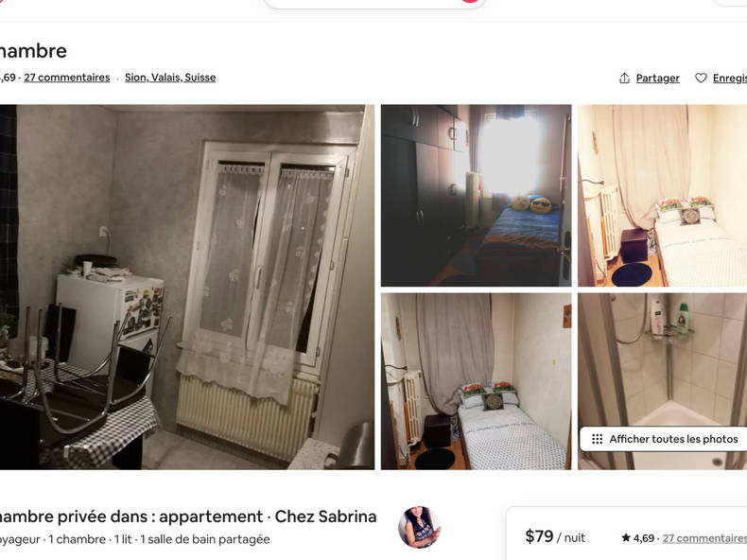
Task: Click the red search button at top
Action: 470,2
